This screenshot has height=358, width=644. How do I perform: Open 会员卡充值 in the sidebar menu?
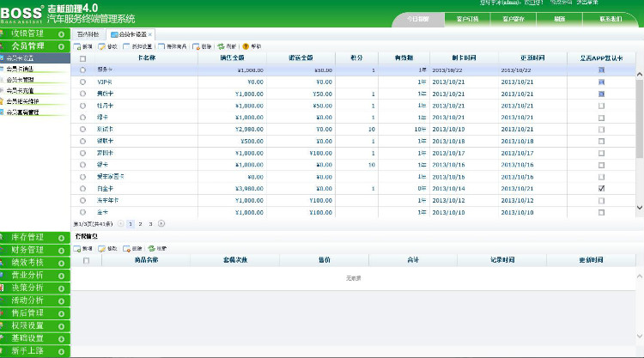coord(22,89)
